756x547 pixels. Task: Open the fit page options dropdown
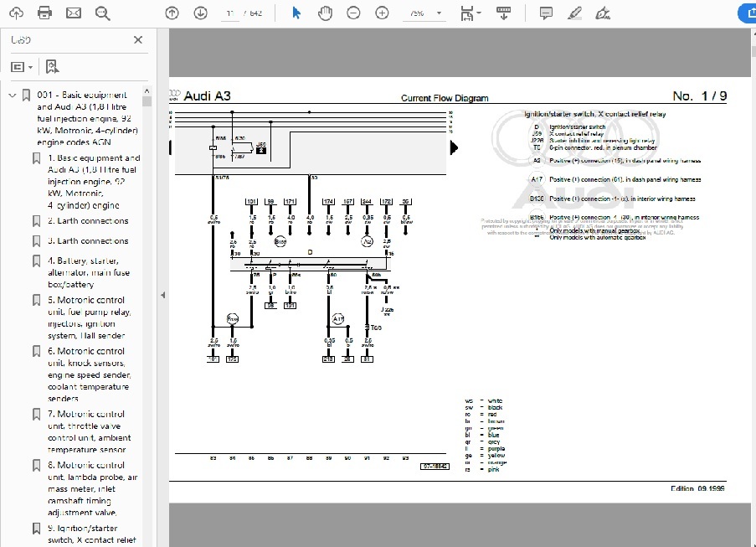471,13
